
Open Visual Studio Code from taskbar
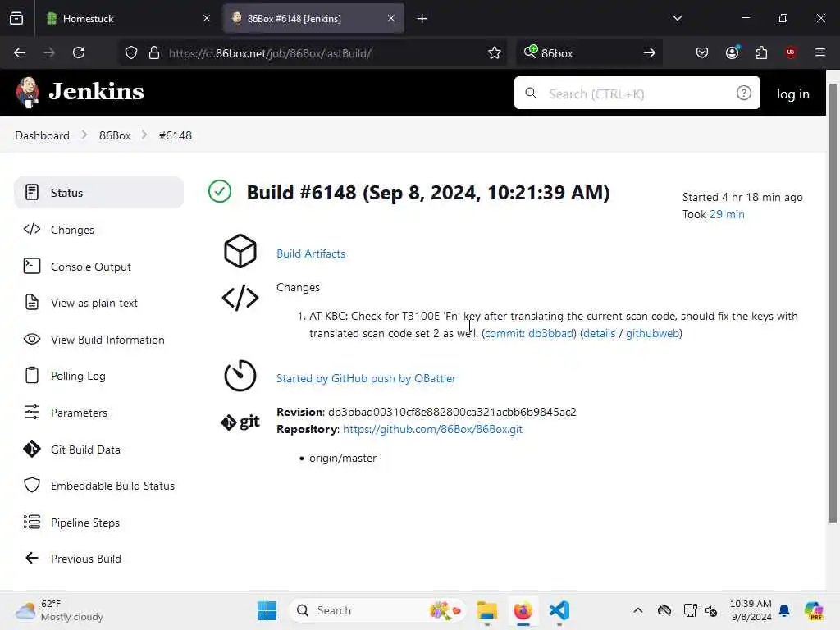(x=559, y=610)
